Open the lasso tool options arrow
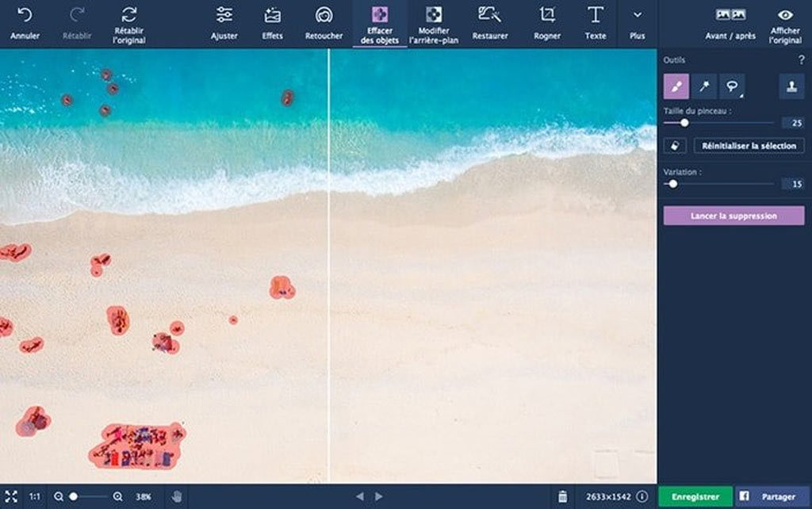The height and width of the screenshot is (509, 812). click(741, 96)
